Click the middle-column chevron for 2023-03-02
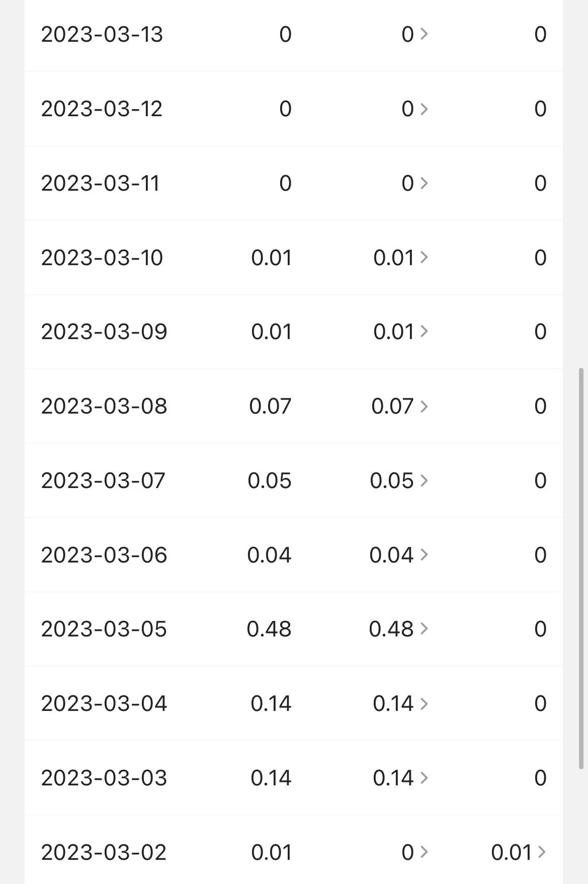This screenshot has width=588, height=884. click(x=424, y=852)
